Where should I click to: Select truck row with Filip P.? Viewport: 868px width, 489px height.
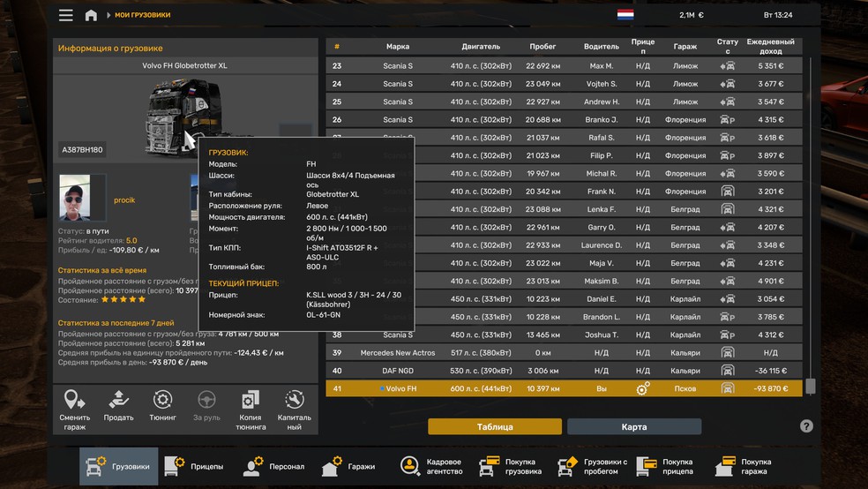click(564, 155)
